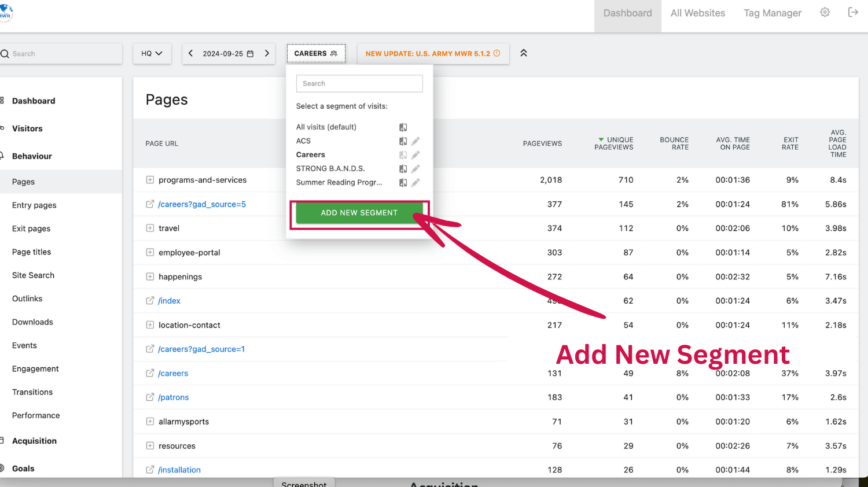The height and width of the screenshot is (487, 868).
Task: Expand the location-contact row
Action: coord(150,325)
